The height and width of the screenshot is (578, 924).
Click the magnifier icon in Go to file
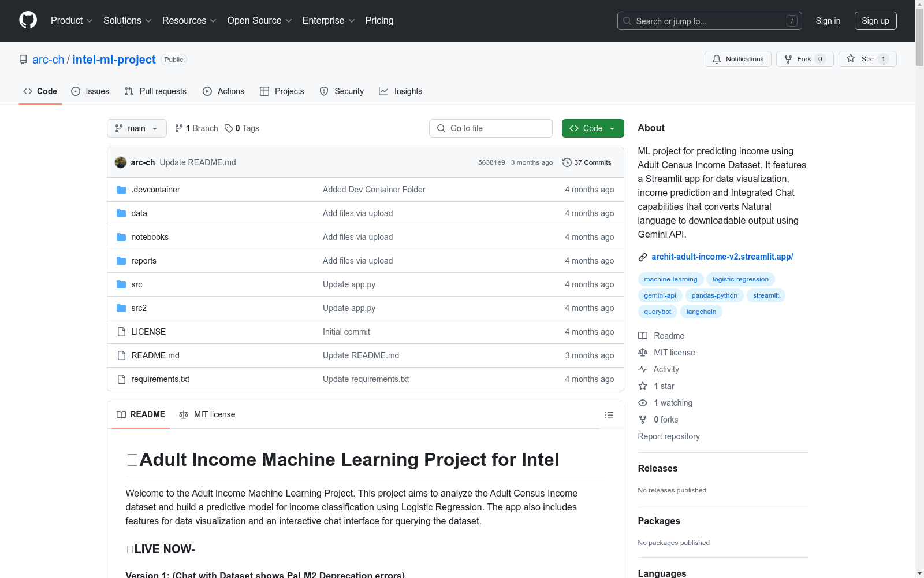[x=441, y=128]
